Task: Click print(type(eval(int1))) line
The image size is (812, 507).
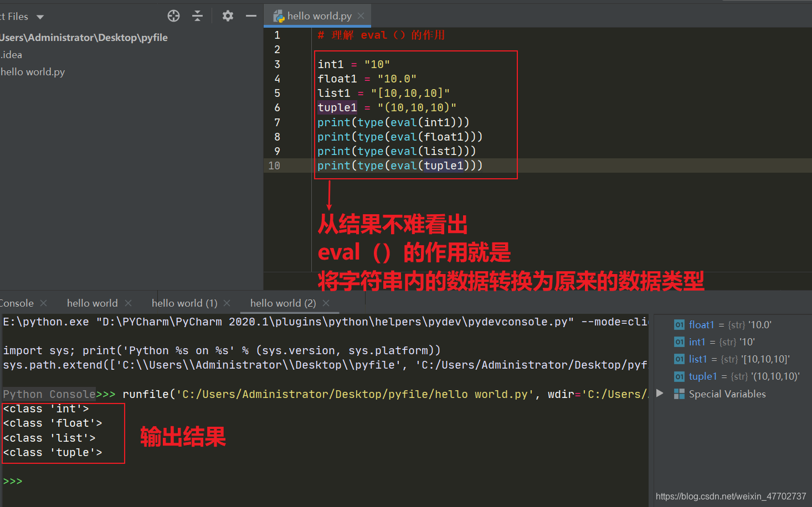Action: (393, 122)
